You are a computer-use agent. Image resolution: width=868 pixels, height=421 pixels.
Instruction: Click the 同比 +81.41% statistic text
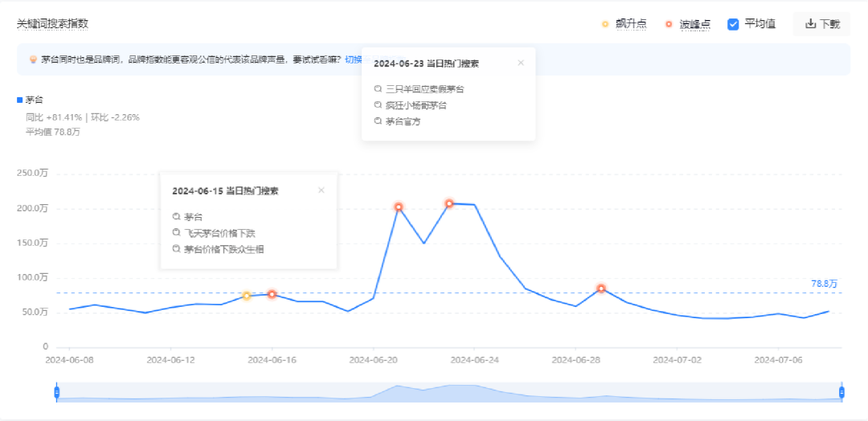[54, 117]
